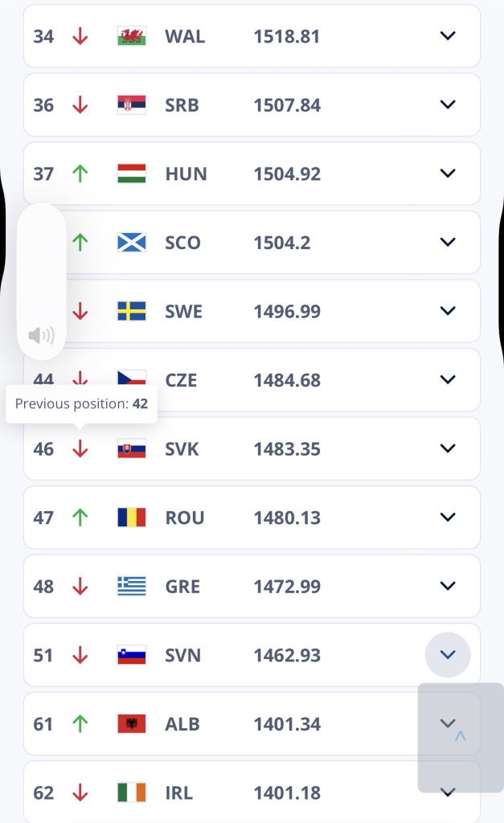This screenshot has height=823, width=504.
Task: Click red down arrow beside WAL
Action: point(80,36)
